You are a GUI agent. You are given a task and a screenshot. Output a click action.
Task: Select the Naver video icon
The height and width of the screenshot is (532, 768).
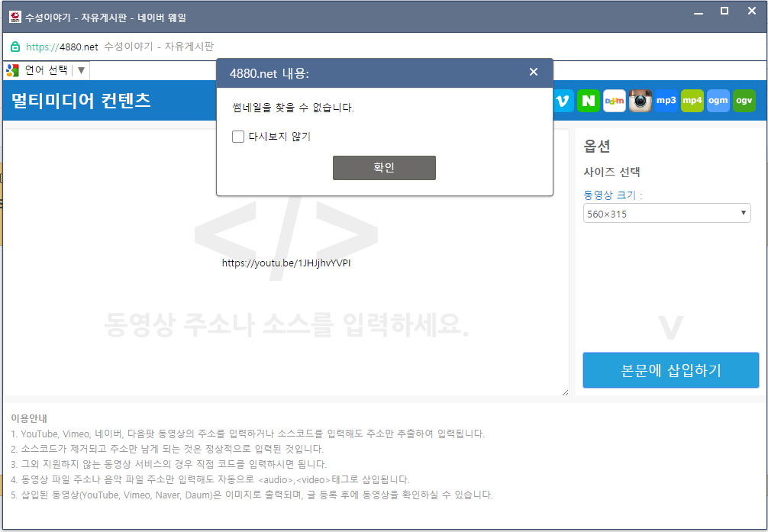click(589, 101)
